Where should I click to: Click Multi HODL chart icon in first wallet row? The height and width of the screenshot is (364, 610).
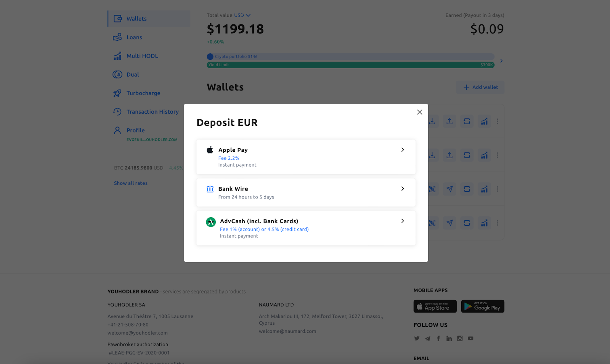[x=484, y=121]
